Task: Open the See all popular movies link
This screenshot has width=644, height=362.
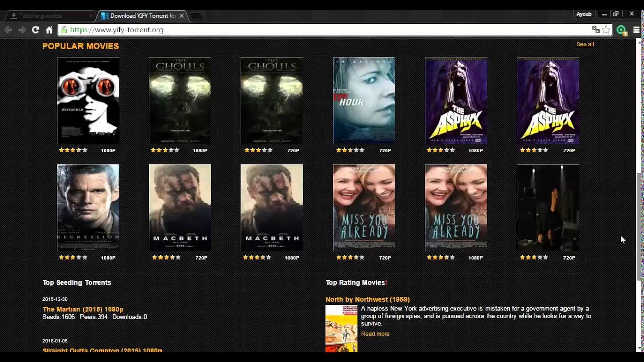Action: point(585,44)
